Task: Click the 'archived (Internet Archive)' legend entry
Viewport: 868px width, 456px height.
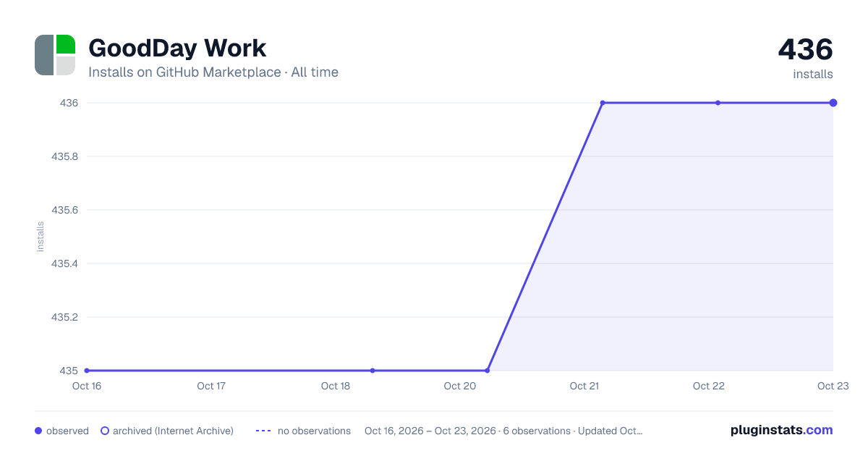Action: pos(167,431)
